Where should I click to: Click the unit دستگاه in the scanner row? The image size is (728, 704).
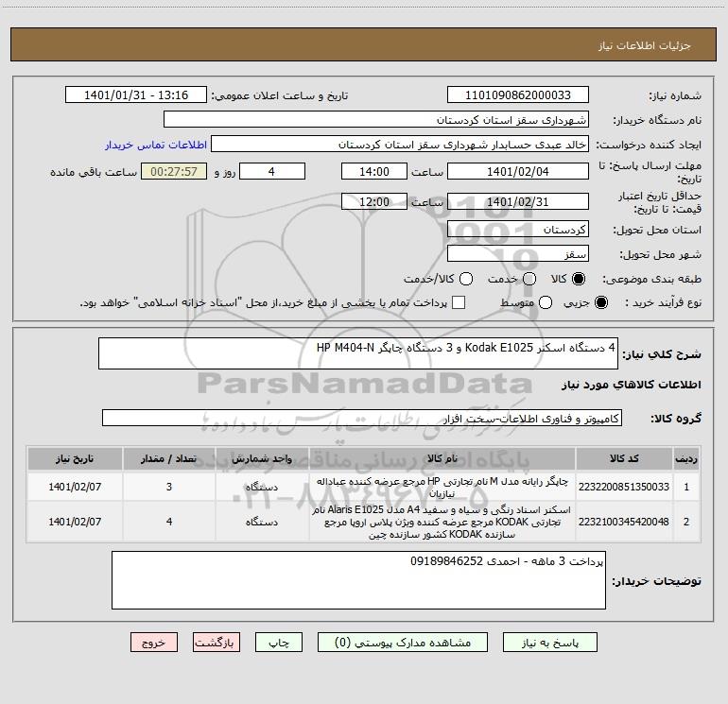point(262,522)
